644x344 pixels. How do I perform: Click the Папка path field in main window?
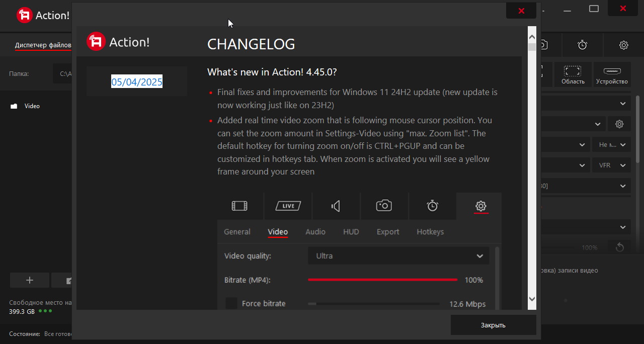[63, 73]
